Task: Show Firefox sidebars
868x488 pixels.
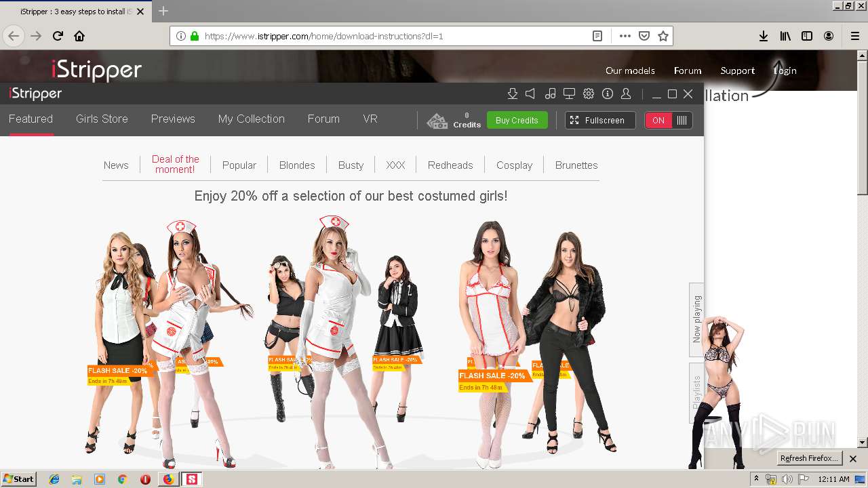Action: 807,36
